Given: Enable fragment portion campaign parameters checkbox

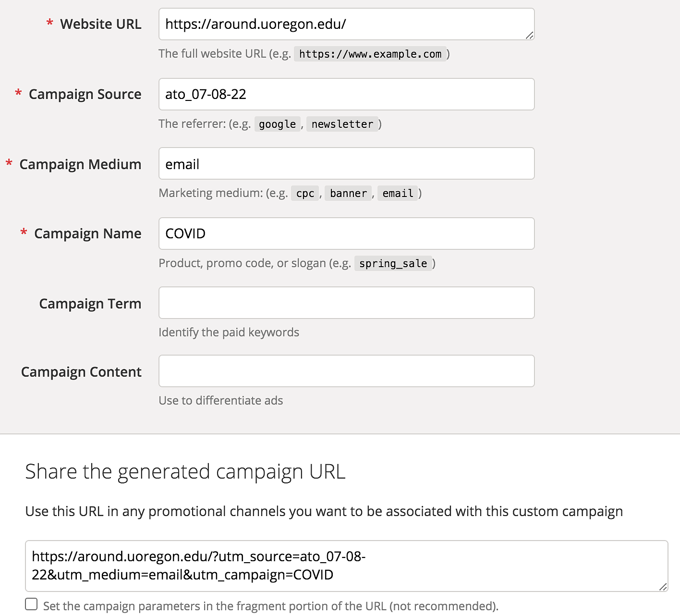Looking at the screenshot, I should [x=31, y=604].
